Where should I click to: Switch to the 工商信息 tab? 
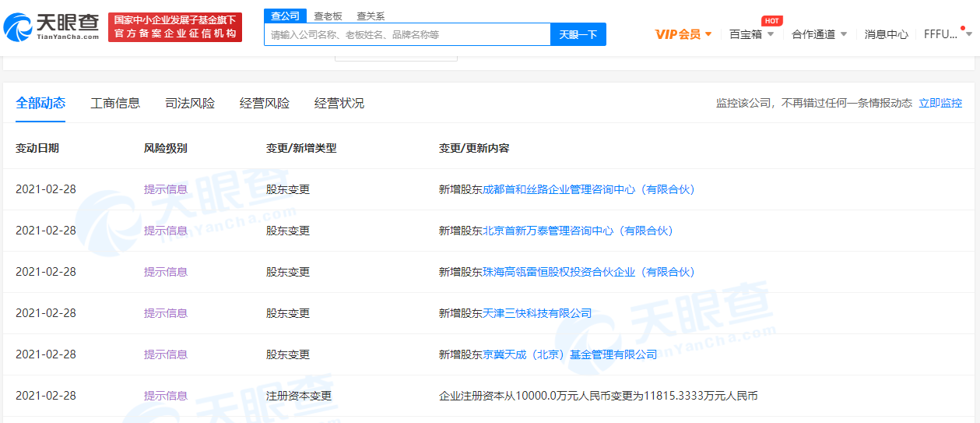click(x=115, y=103)
